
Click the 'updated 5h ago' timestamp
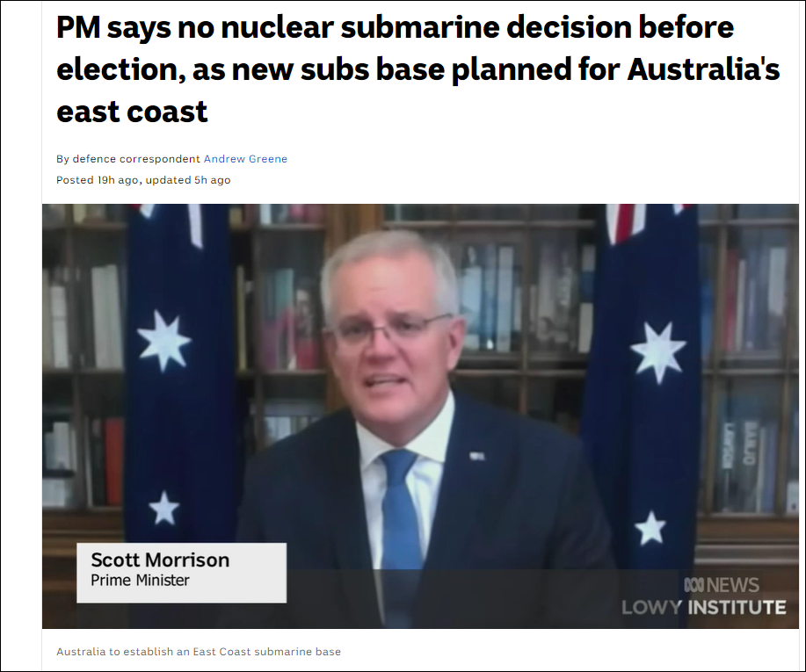pyautogui.click(x=187, y=180)
